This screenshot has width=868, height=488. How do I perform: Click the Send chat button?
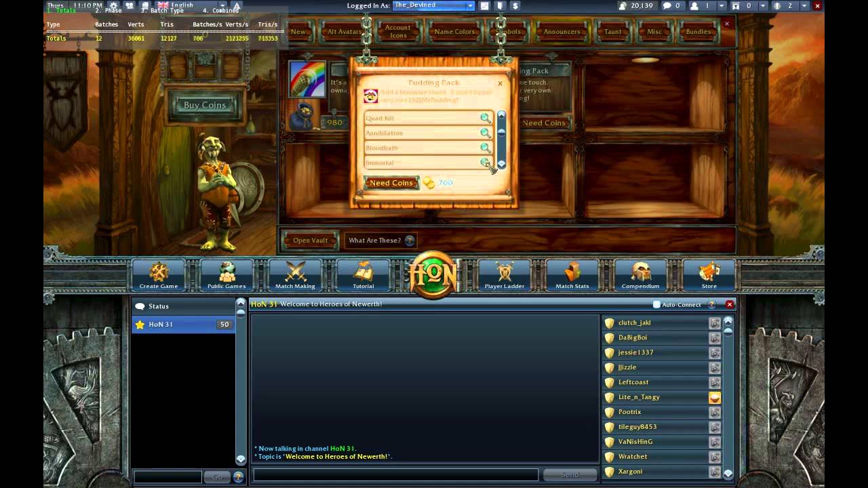[570, 475]
